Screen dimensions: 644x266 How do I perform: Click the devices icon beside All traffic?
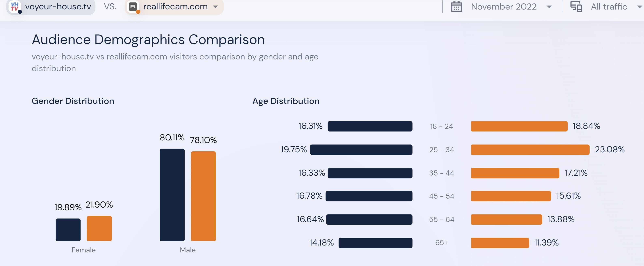tap(576, 7)
